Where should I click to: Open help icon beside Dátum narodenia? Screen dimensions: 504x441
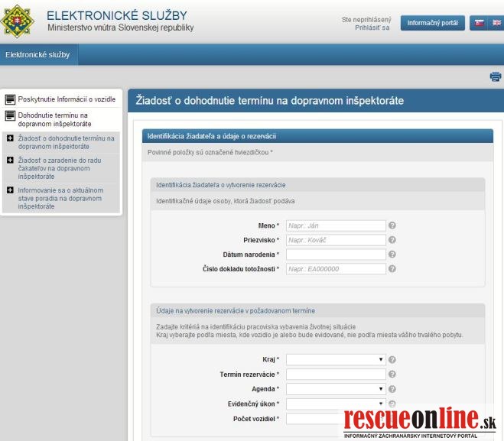[x=392, y=255]
